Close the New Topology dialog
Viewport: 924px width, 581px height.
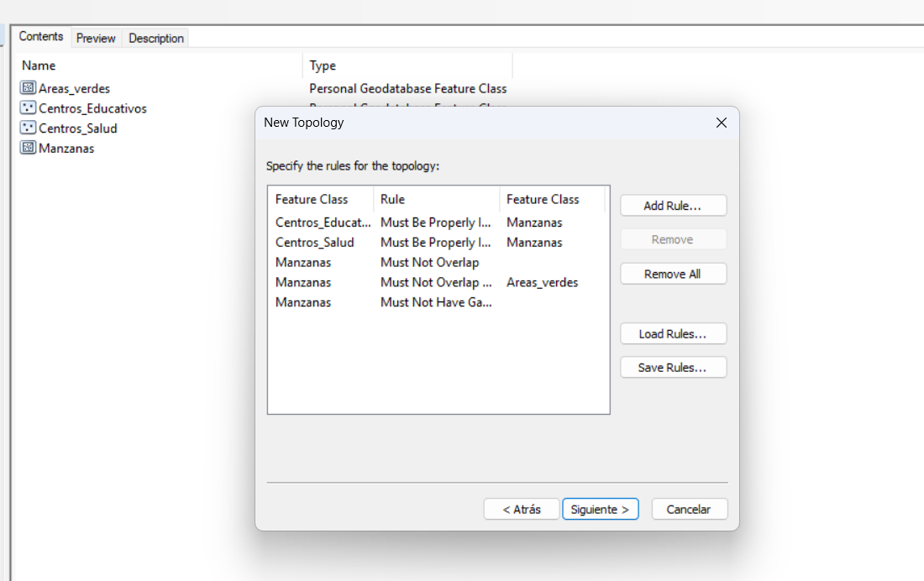pos(721,123)
